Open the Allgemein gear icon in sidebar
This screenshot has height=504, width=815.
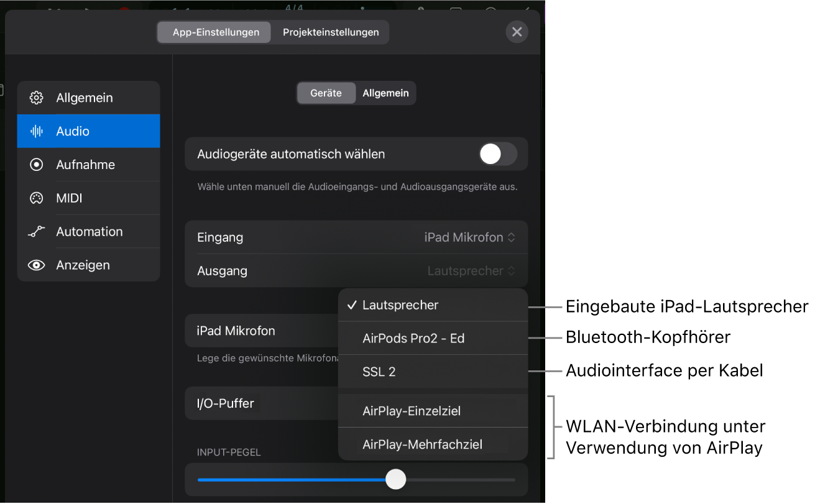37,98
